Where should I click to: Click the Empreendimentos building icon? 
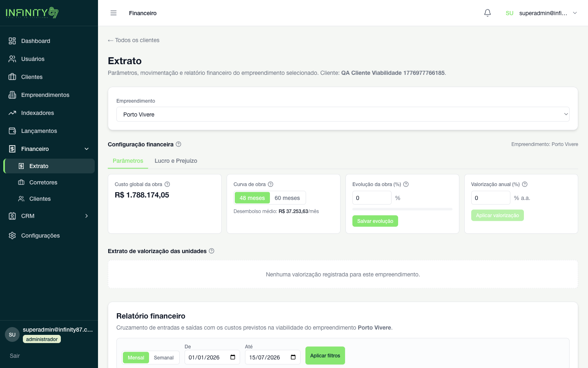12,95
